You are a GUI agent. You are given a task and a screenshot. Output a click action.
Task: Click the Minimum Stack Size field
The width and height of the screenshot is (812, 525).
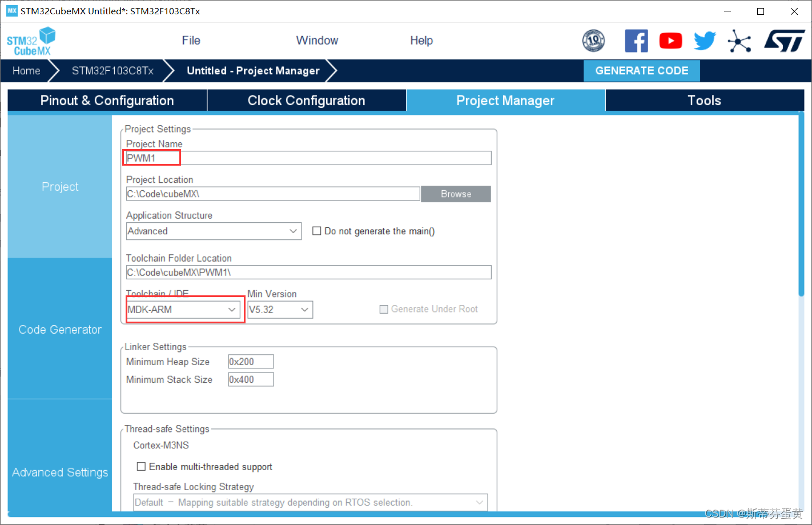click(x=251, y=379)
